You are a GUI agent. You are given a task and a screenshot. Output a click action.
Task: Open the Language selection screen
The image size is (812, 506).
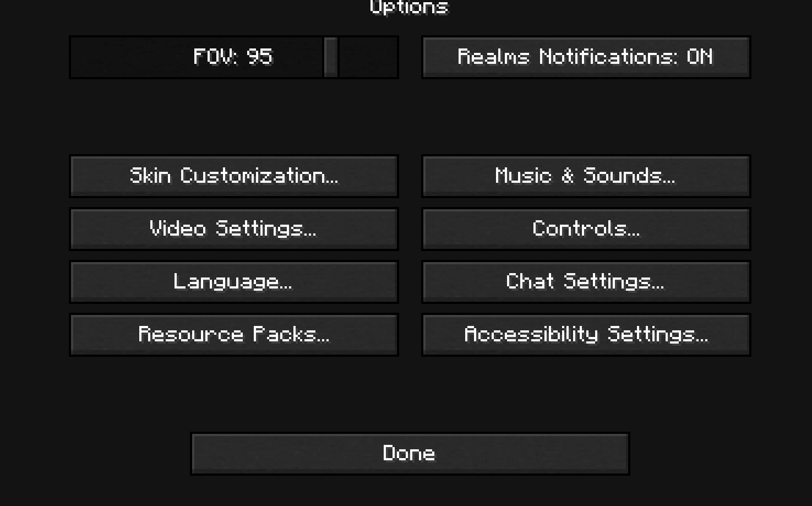click(x=234, y=282)
